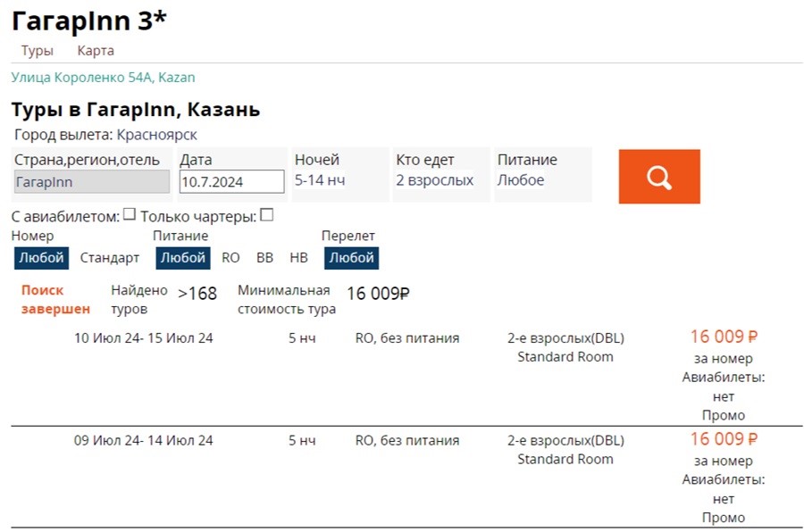Choose 'Стандарт' room filter
804x532 pixels.
[110, 258]
